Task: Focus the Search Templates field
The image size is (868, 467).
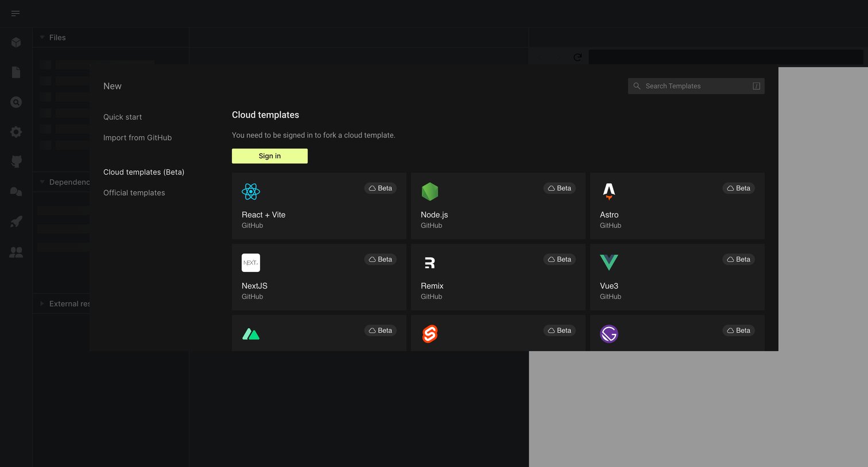Action: click(x=696, y=86)
